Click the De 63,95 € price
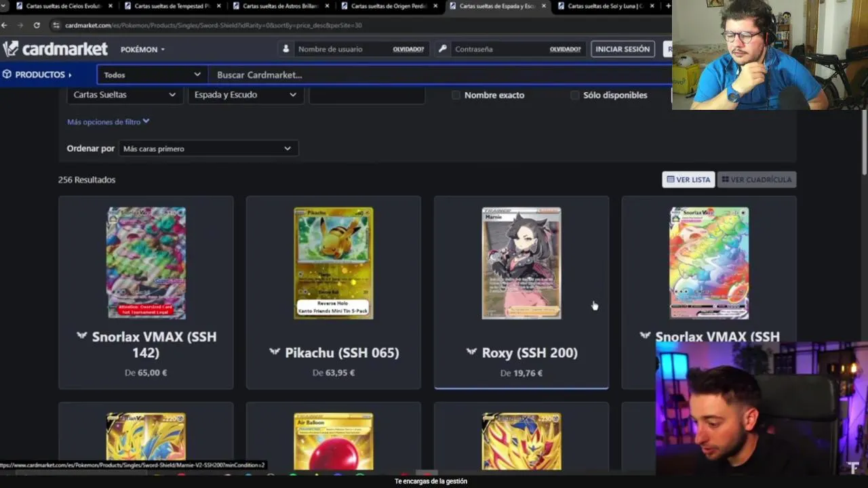This screenshot has height=488, width=868. click(x=333, y=372)
